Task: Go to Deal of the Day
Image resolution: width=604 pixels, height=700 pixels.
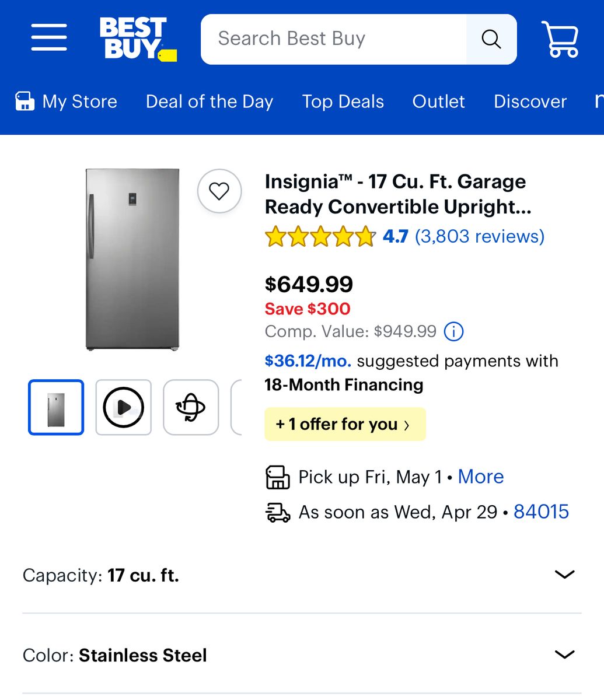Action: click(209, 101)
